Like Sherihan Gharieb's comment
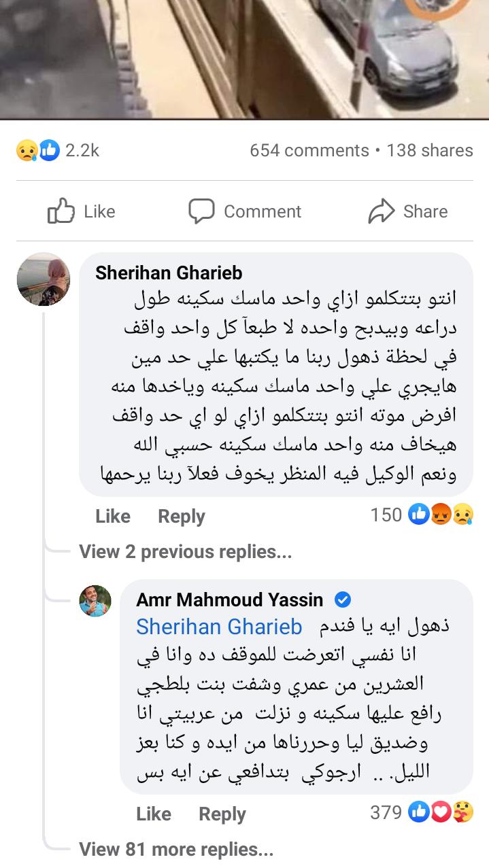Viewport: 489px width, 868px height. tap(112, 516)
